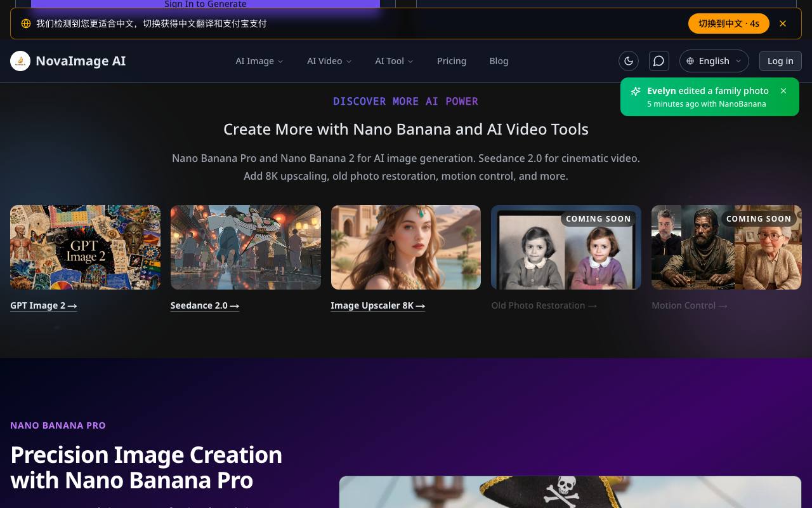
Task: Select the Motion Control thumbnail
Action: [x=726, y=247]
